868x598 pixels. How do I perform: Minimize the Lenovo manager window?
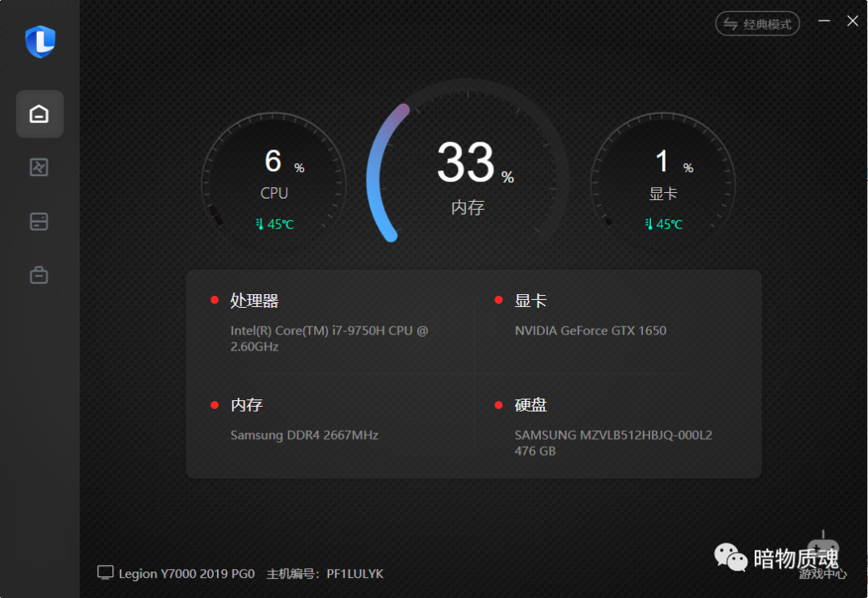825,21
